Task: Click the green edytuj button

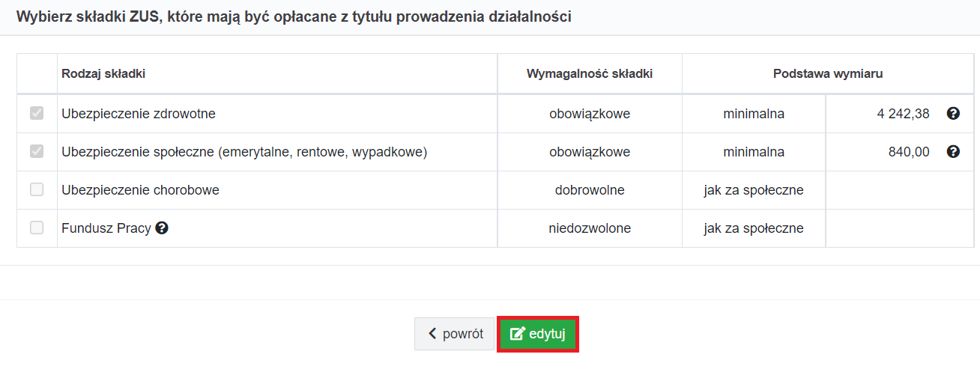Action: (537, 334)
